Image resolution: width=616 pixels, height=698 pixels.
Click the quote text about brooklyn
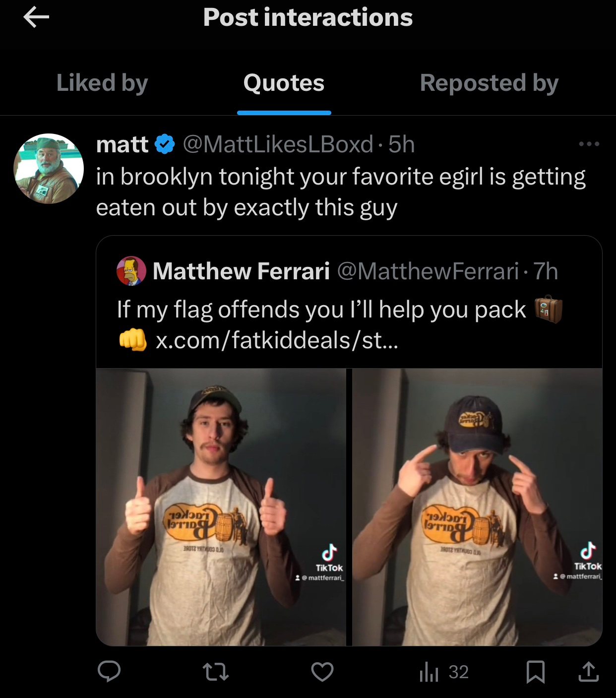coord(340,192)
